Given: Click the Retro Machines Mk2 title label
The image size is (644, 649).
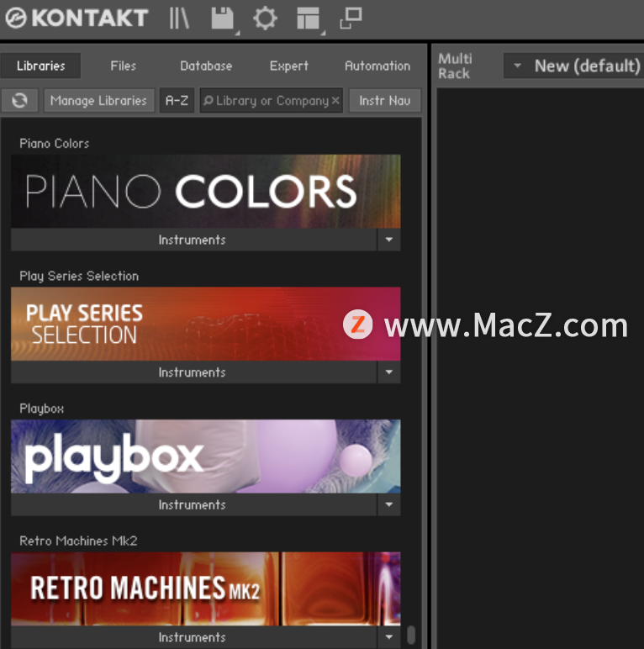Looking at the screenshot, I should (79, 541).
